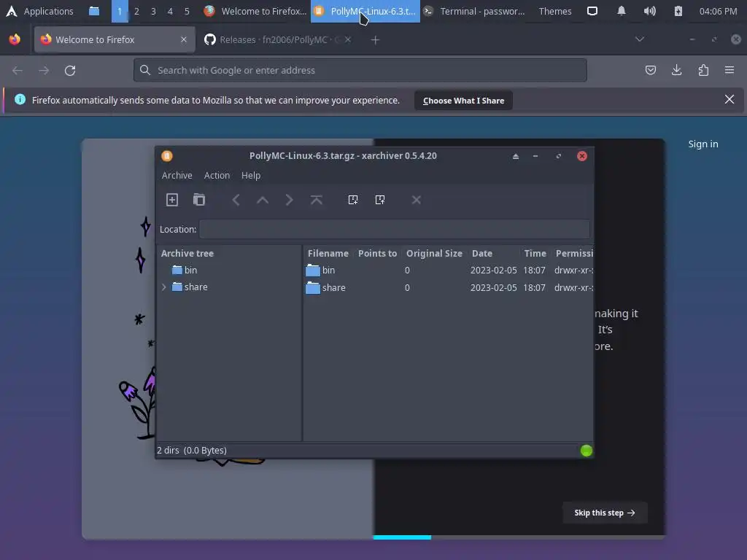
Task: Open the list all tabs dropdown
Action: point(640,39)
